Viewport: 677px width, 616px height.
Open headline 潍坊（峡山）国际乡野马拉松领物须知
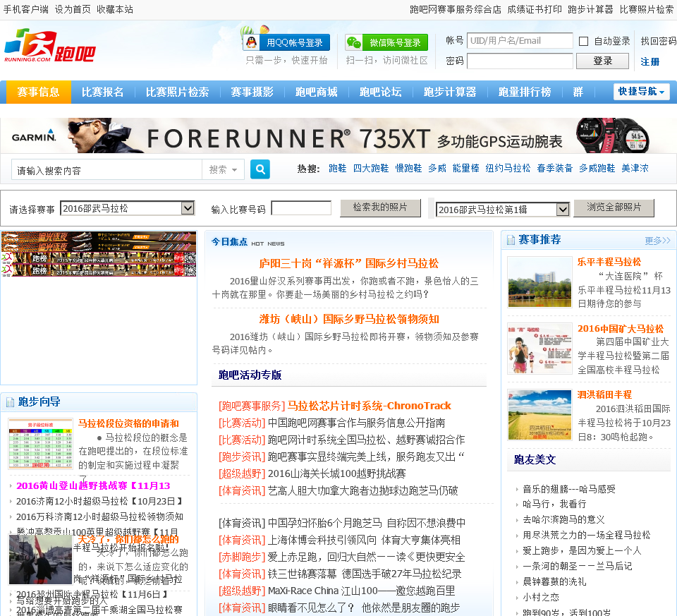349,319
